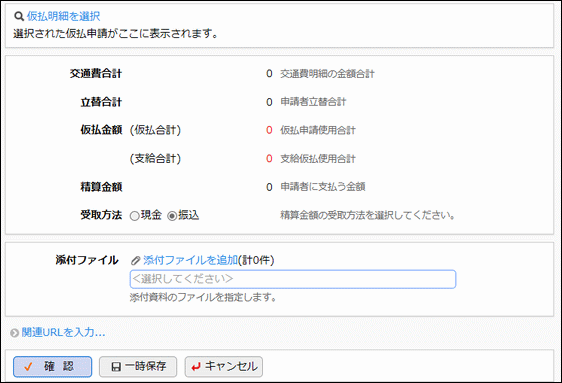562x383 pixels.
Task: Open the 関連URLを入力... link
Action: coord(63,332)
